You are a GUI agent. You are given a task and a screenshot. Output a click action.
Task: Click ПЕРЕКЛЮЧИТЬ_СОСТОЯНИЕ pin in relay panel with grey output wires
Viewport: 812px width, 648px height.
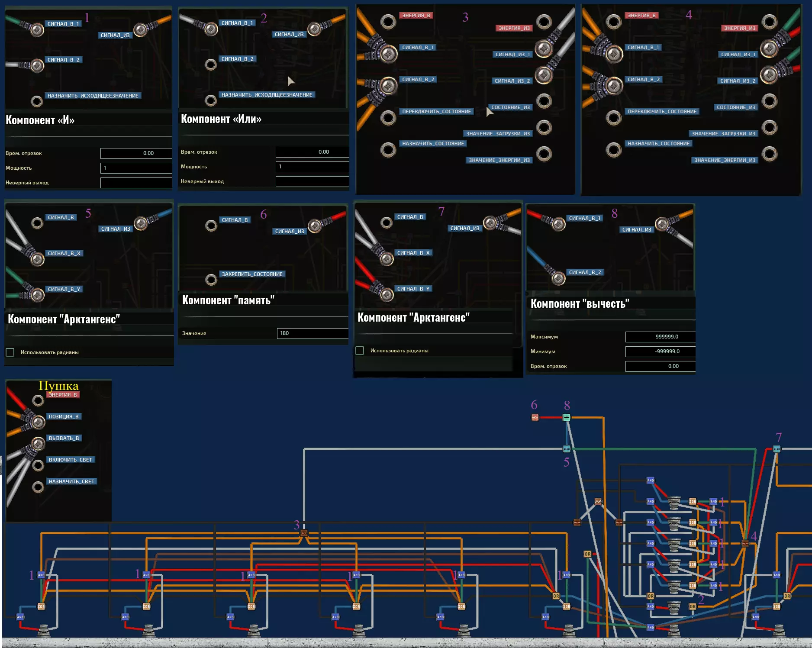(x=388, y=117)
